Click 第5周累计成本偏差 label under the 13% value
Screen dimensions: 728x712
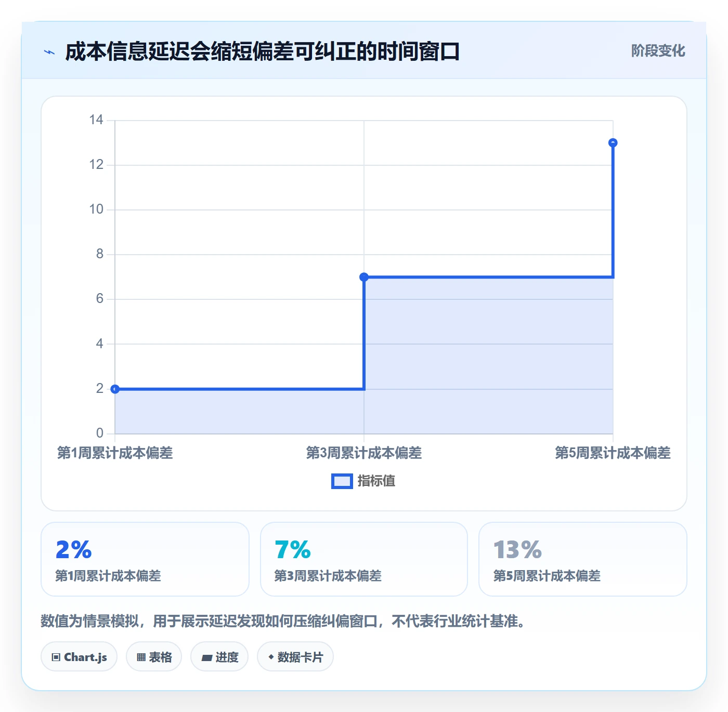point(547,576)
